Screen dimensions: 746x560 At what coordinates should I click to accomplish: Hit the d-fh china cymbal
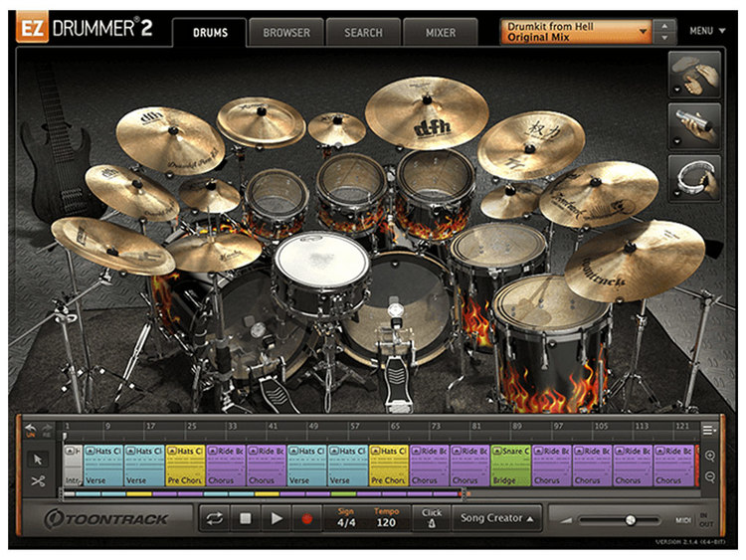pyautogui.click(x=427, y=112)
